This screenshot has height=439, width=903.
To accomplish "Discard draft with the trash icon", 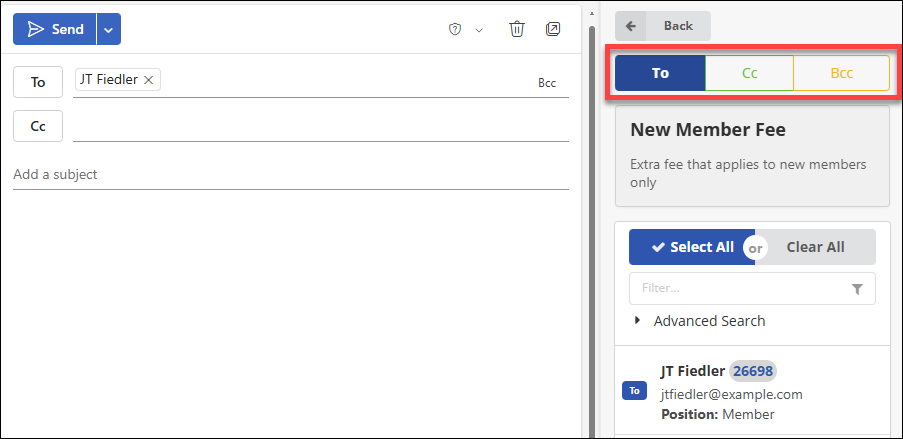I will point(517,29).
